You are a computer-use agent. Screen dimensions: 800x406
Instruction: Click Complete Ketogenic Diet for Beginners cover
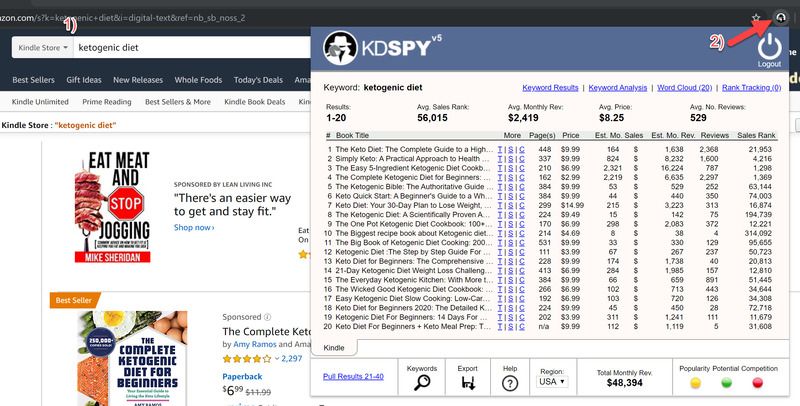click(133, 359)
